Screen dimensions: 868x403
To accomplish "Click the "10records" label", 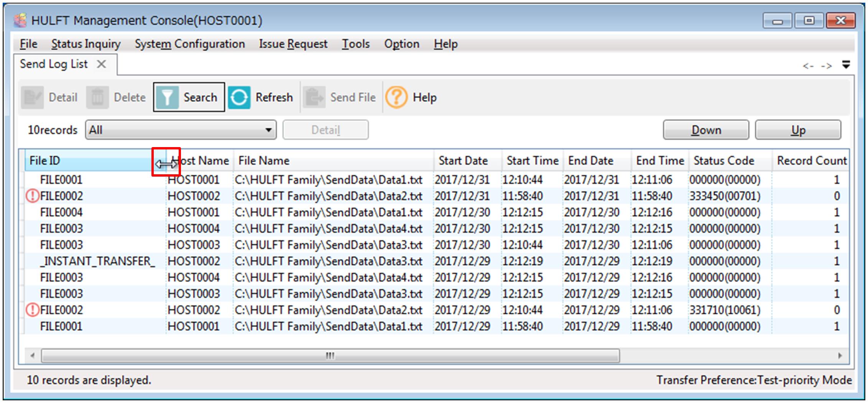I will click(53, 130).
